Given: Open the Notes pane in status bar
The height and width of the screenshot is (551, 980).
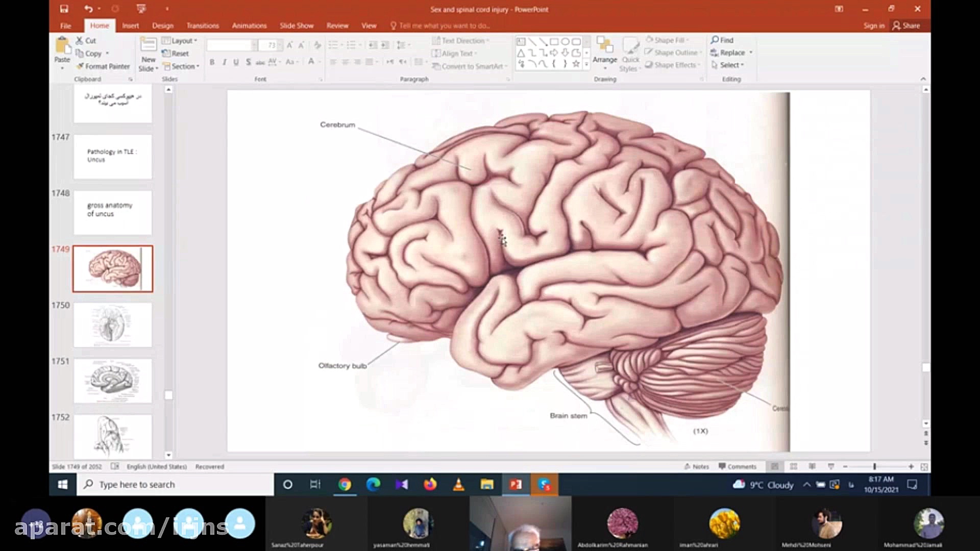Looking at the screenshot, I should [697, 466].
